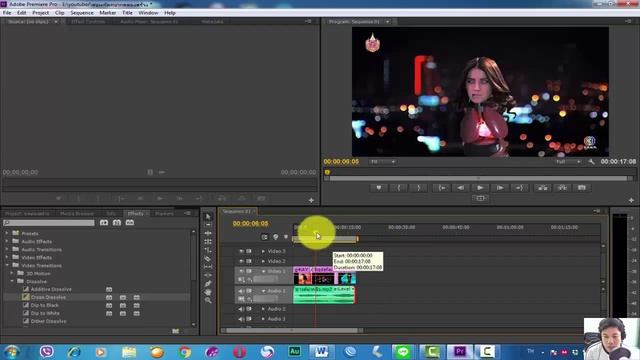Open Adobe Audition from the taskbar
Image resolution: width=640 pixels, height=360 pixels.
tap(294, 351)
